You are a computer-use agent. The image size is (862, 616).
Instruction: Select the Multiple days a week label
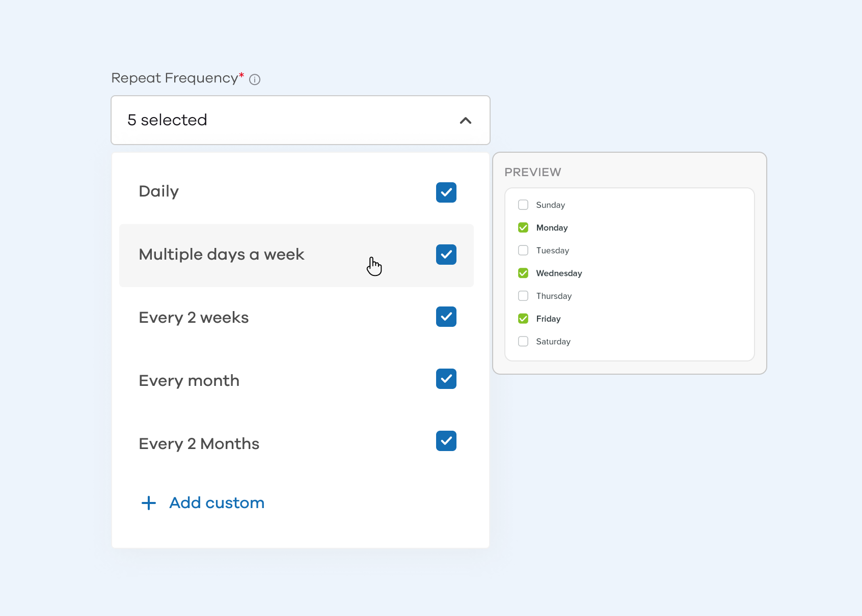coord(222,255)
